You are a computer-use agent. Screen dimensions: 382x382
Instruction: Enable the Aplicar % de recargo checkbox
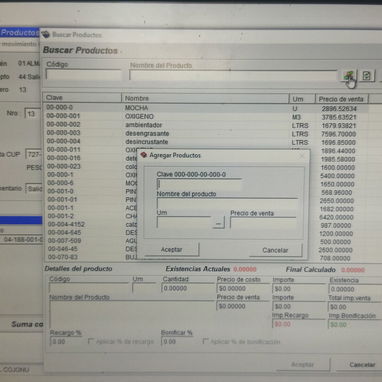[x=91, y=341]
